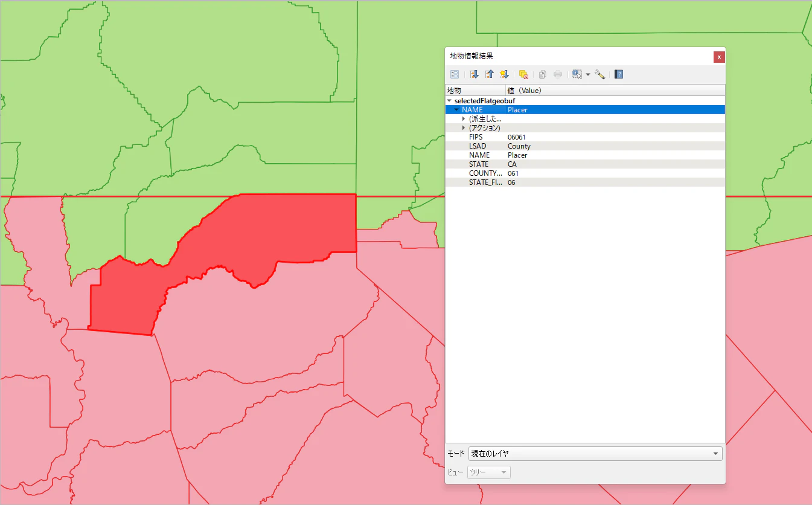The width and height of the screenshot is (812, 505).
Task: Expand the (アクション) actions node
Action: click(464, 128)
